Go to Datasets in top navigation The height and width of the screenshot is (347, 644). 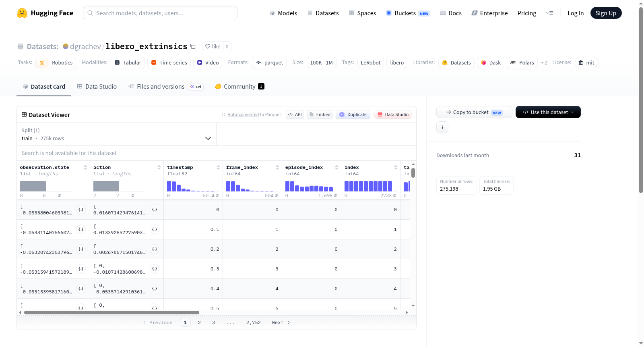[323, 13]
